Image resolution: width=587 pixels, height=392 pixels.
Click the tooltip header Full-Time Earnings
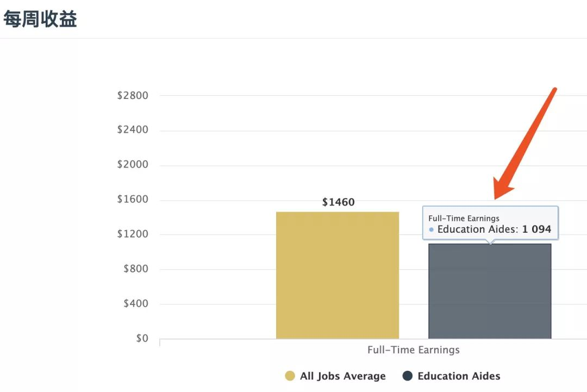coord(464,219)
